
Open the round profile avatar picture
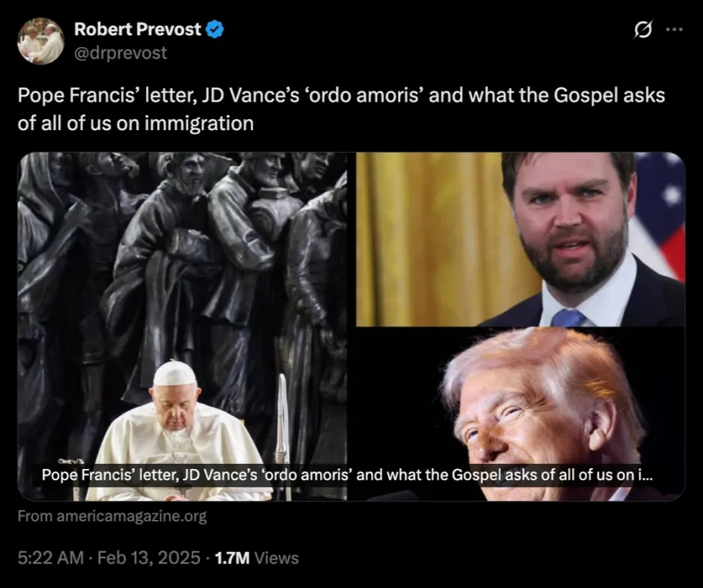[x=41, y=41]
